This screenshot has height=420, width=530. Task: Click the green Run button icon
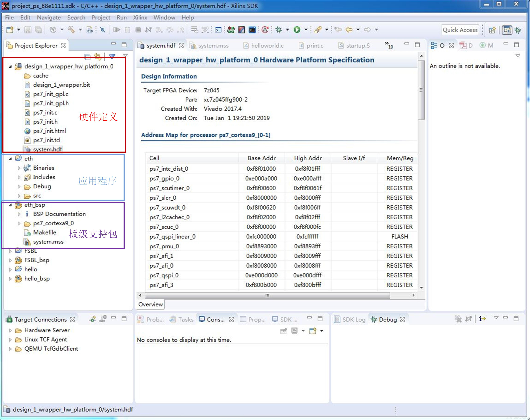[297, 30]
